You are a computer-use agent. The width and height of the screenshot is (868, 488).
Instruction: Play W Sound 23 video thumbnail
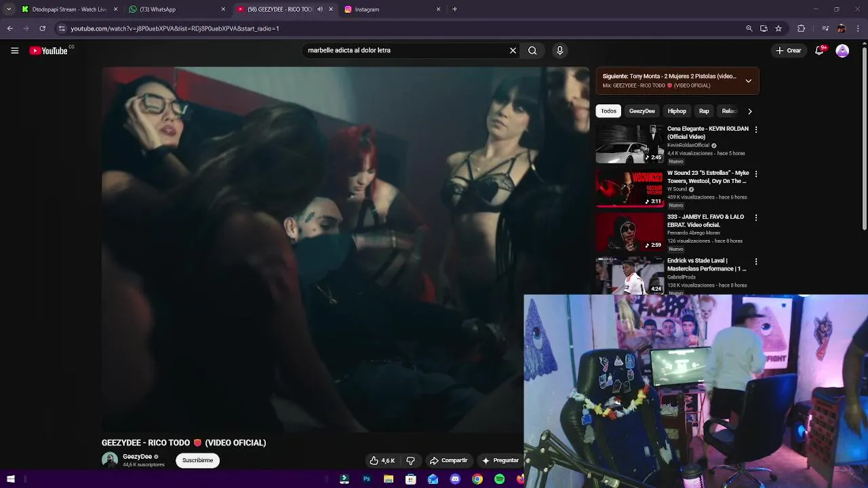click(x=630, y=188)
